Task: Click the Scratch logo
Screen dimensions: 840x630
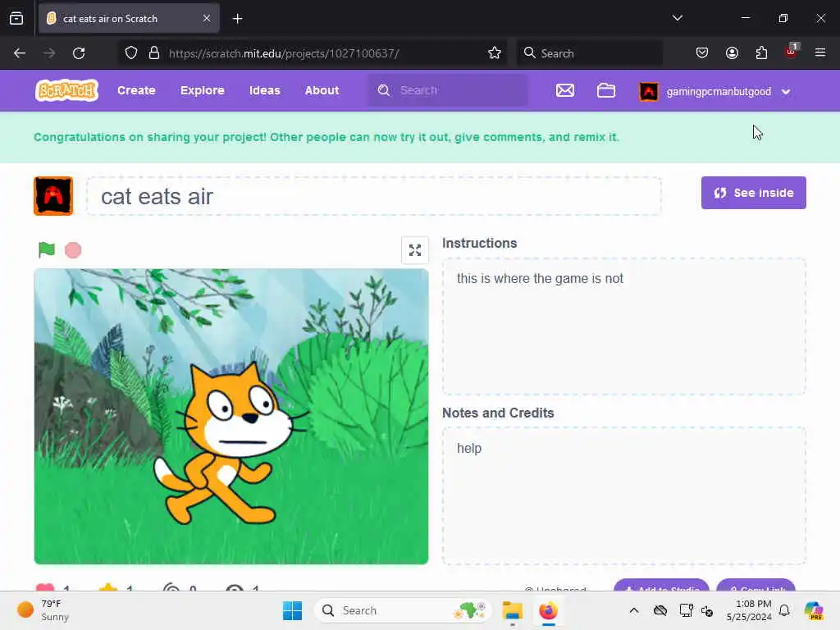Action: [66, 90]
